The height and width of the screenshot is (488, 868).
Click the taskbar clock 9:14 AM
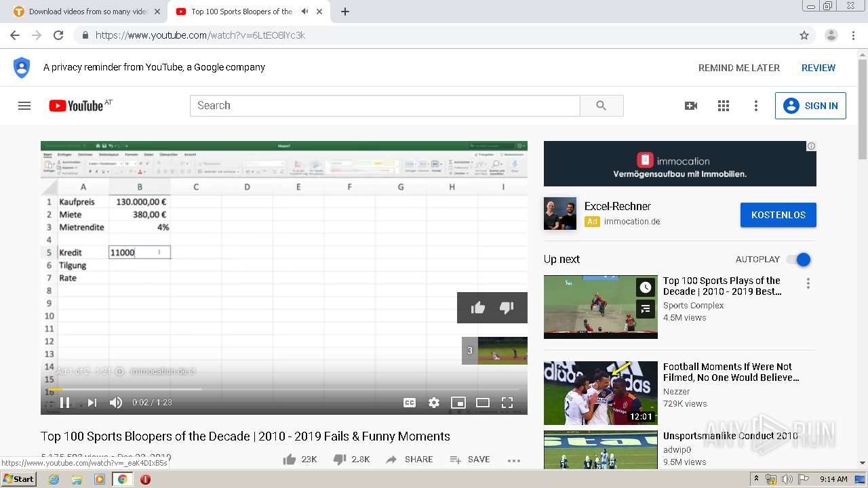pos(833,479)
